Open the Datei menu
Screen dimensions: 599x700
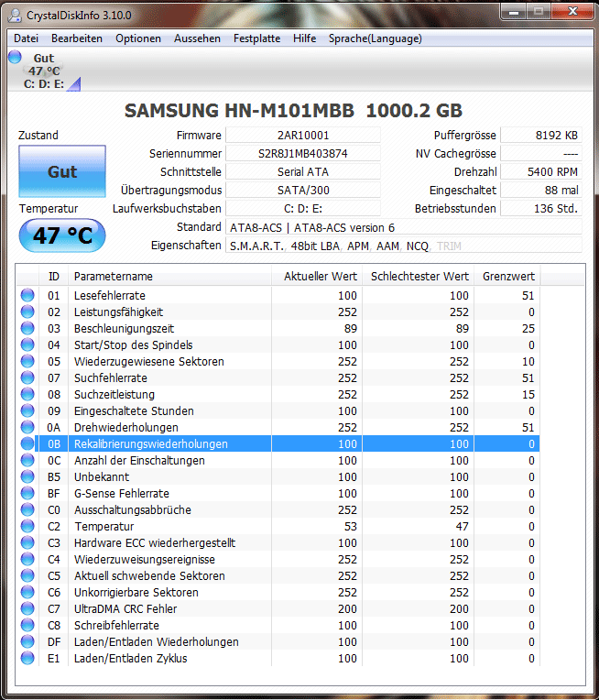click(x=26, y=38)
